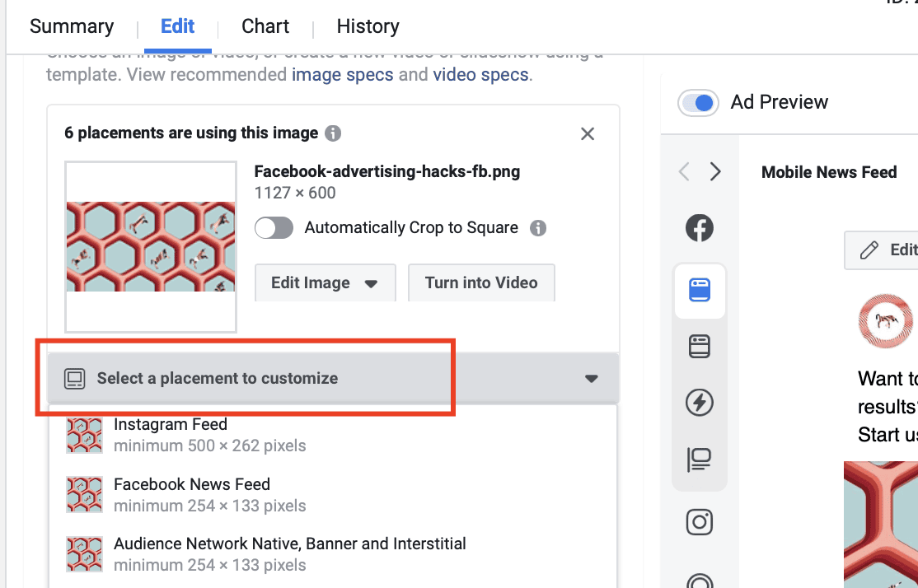Screen dimensions: 918x588
Task: Toggle Automatically Crop to Square switch
Action: tap(274, 227)
